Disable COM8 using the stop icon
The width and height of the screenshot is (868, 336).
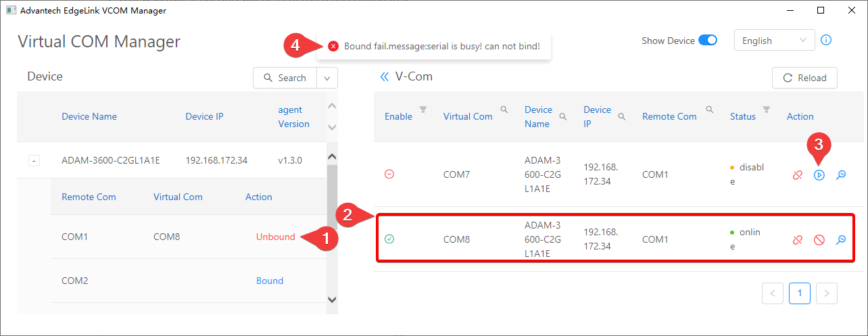click(819, 240)
